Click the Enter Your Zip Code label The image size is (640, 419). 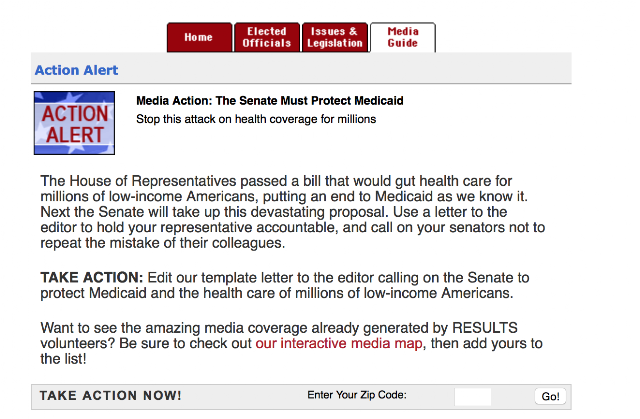tap(357, 395)
